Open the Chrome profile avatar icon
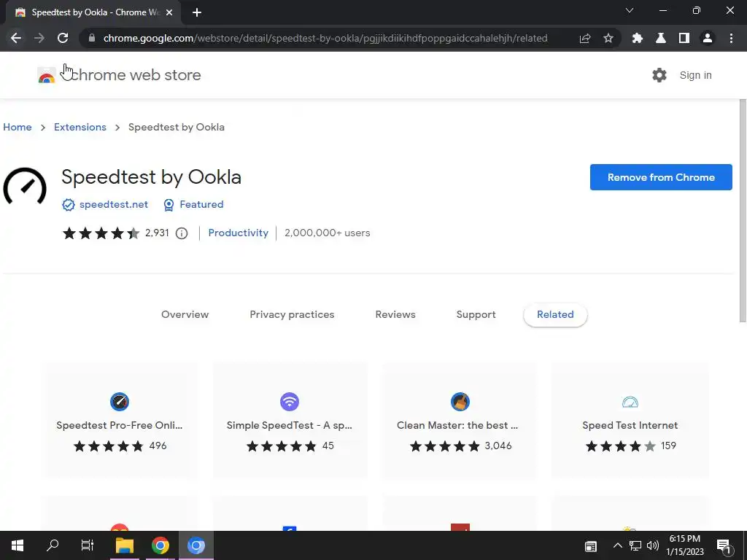The image size is (747, 560). (x=708, y=38)
